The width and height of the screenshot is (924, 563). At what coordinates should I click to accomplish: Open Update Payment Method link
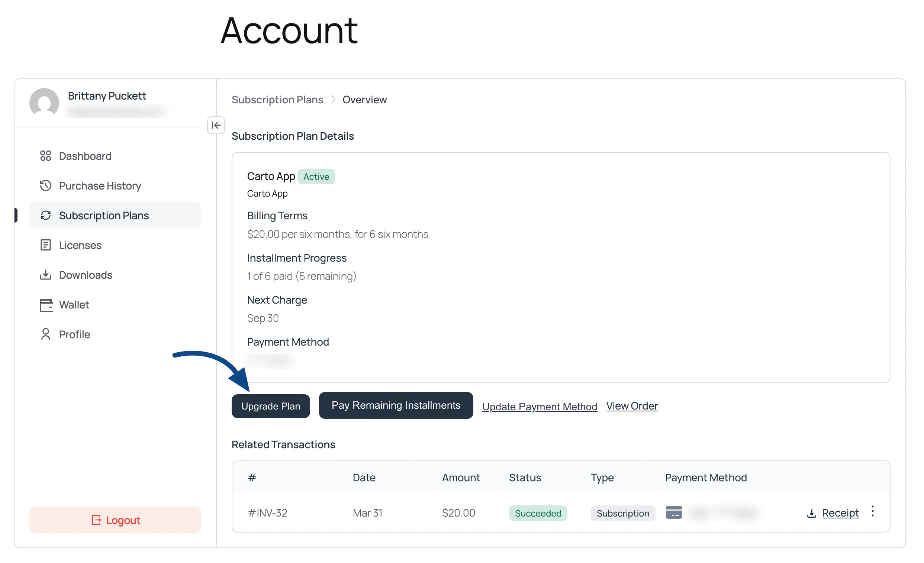(539, 407)
